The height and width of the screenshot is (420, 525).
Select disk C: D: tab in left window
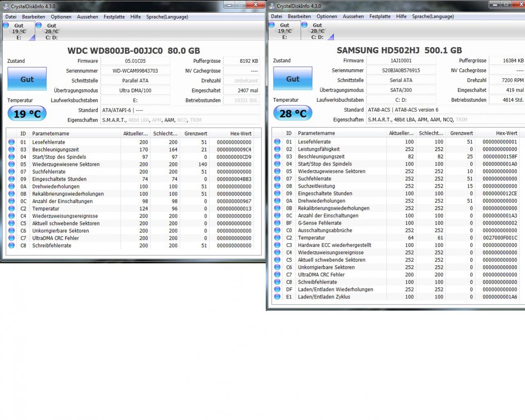[52, 31]
